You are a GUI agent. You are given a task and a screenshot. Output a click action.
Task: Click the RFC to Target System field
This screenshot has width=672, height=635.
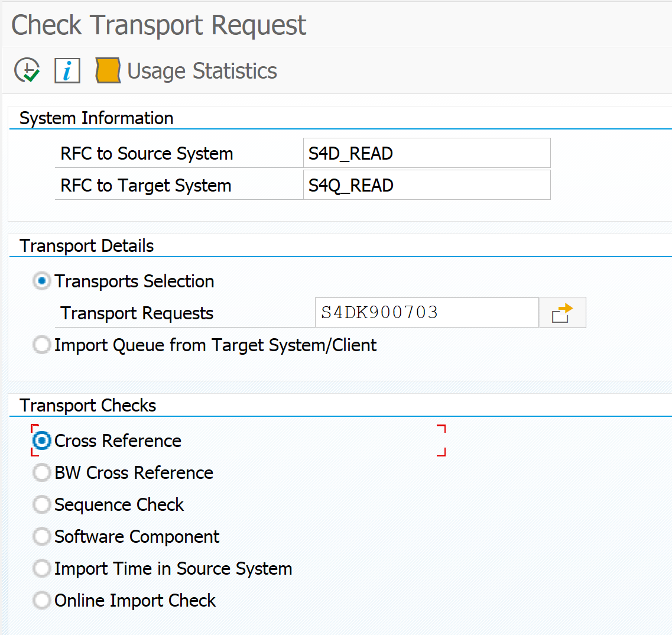coord(426,184)
